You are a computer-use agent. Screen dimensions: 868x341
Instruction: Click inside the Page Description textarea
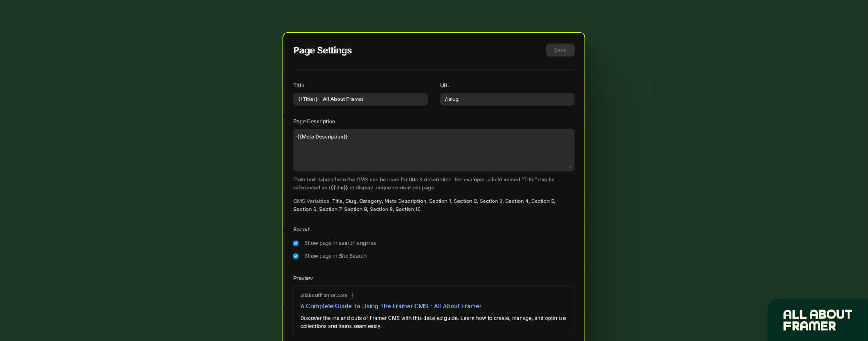pyautogui.click(x=433, y=150)
